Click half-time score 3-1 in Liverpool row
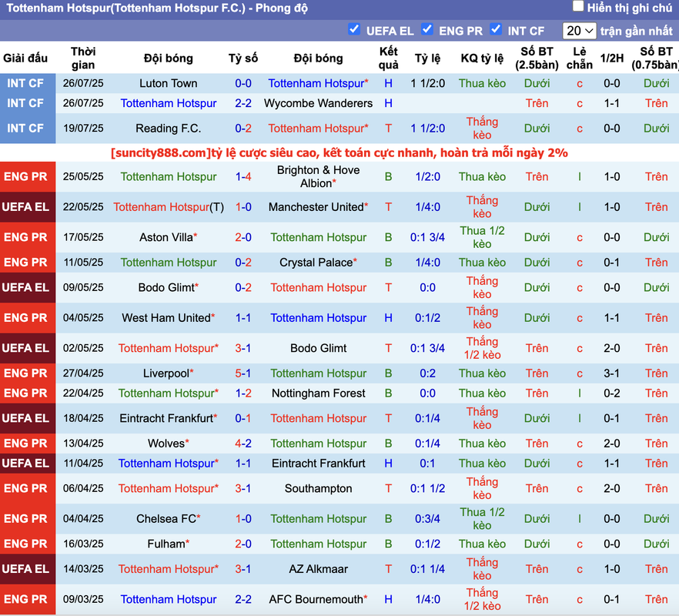This screenshot has width=679, height=616. (612, 373)
